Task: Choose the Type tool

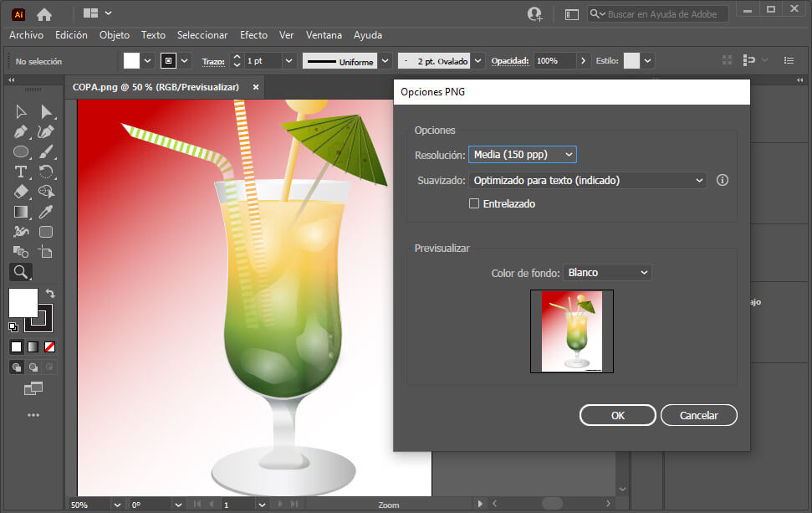Action: [21, 171]
